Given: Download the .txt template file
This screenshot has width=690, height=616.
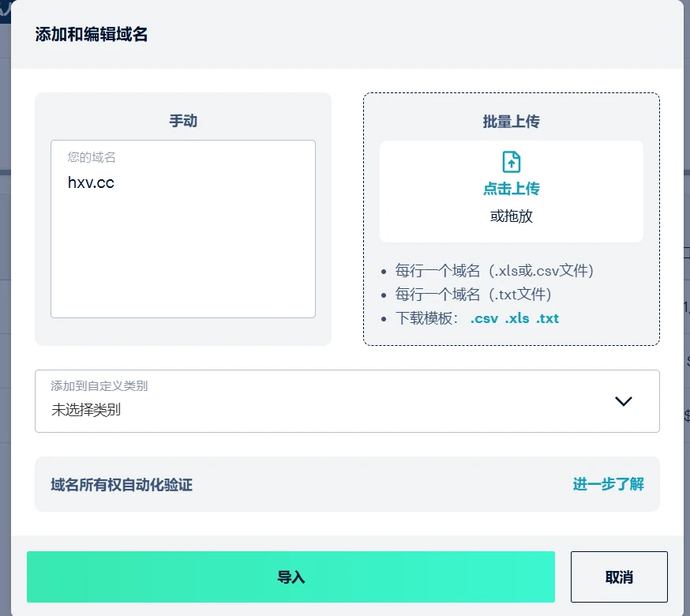Looking at the screenshot, I should [x=547, y=319].
